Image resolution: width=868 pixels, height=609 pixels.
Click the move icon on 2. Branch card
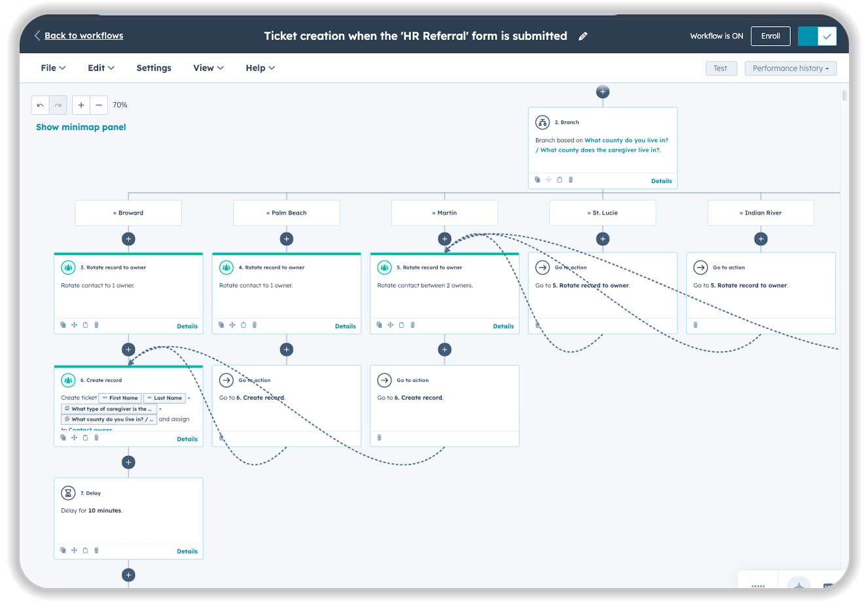click(x=549, y=179)
